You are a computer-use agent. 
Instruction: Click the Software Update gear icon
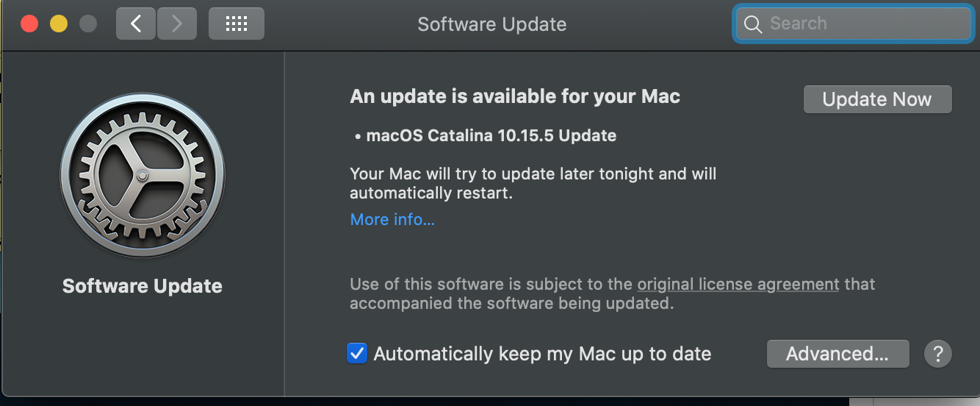[143, 176]
